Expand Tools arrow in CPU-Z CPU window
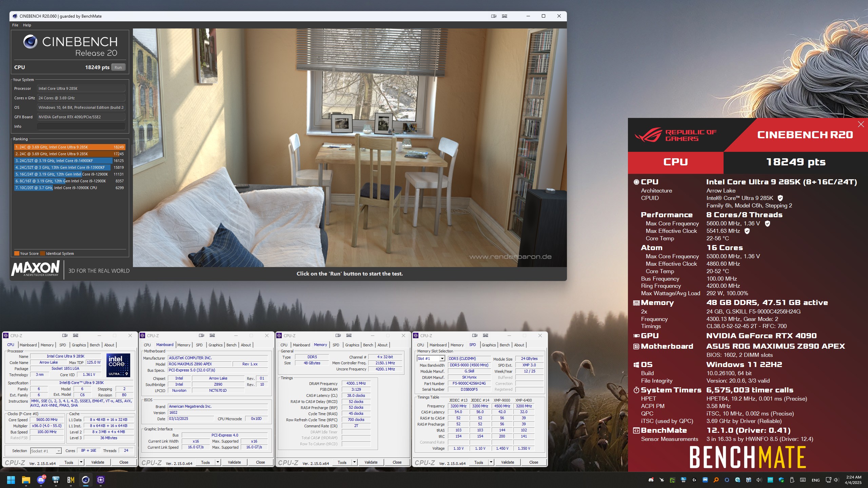 coord(81,462)
